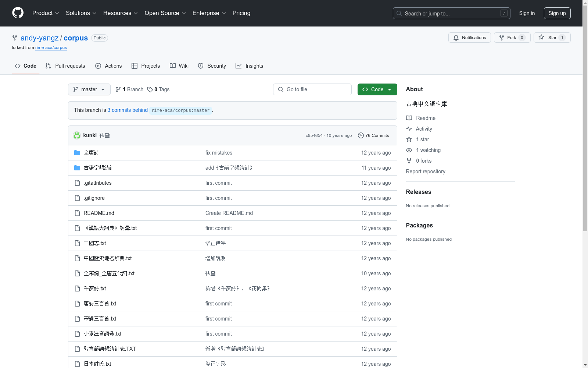Viewport: 588px width, 368px height.
Task: Open Create README.md commit message
Action: tap(229, 213)
